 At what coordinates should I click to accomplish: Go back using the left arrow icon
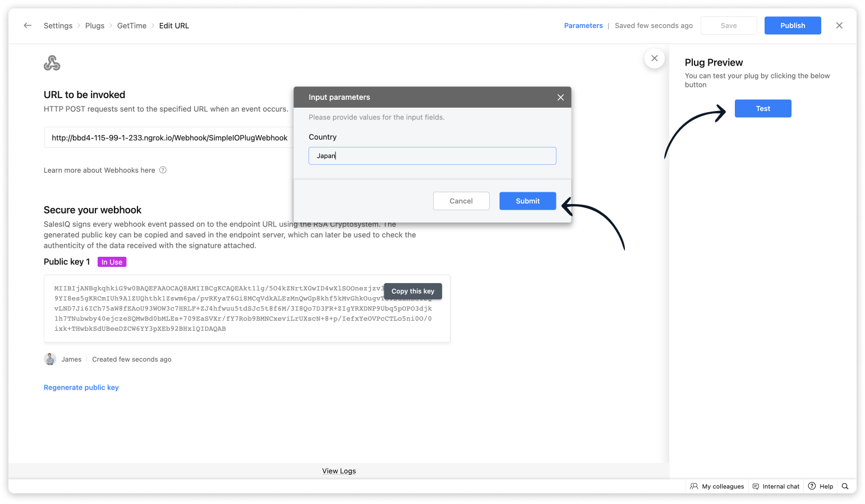click(x=27, y=25)
